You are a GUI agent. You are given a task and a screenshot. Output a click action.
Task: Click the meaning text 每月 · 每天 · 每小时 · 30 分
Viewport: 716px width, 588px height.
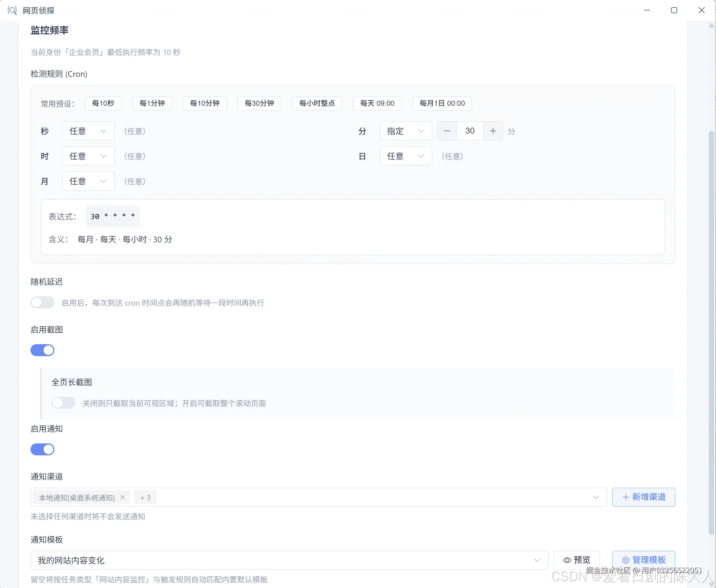125,239
